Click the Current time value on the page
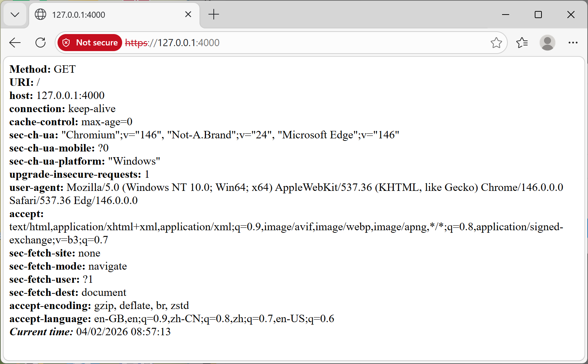588x364 pixels. 122,332
